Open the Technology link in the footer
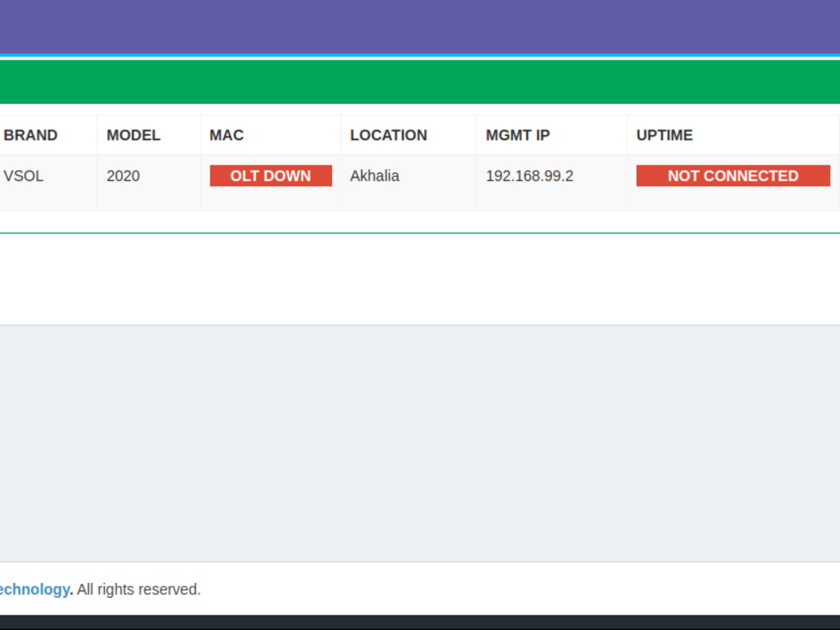This screenshot has width=840, height=630. (x=34, y=589)
